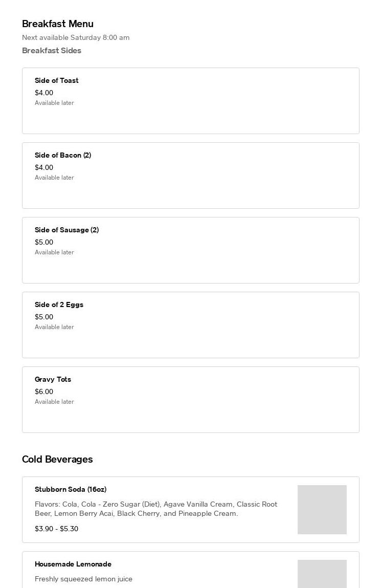Click the Stubborn Soda image thumbnail
The image size is (381, 588).
(322, 510)
